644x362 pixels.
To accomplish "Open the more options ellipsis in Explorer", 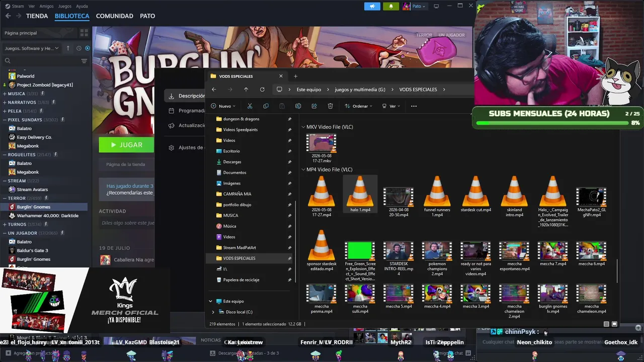I will click(x=414, y=106).
